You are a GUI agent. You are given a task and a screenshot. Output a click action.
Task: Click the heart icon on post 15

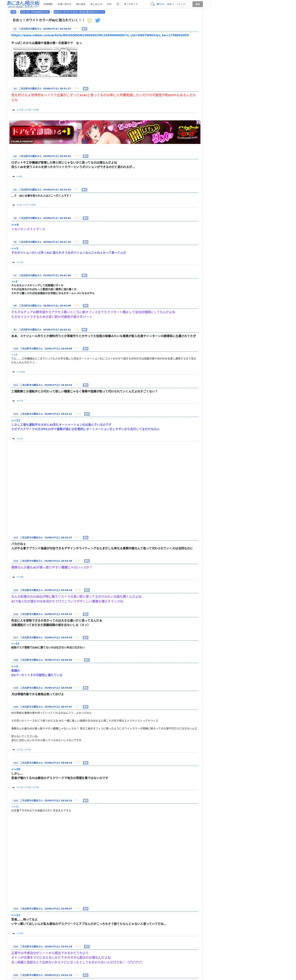click(76, 590)
